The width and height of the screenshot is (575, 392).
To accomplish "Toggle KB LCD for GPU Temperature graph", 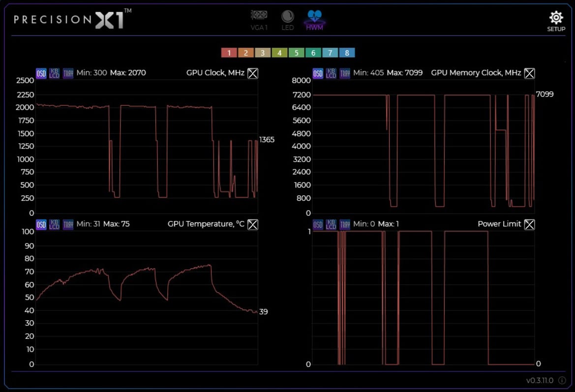I will coord(54,224).
